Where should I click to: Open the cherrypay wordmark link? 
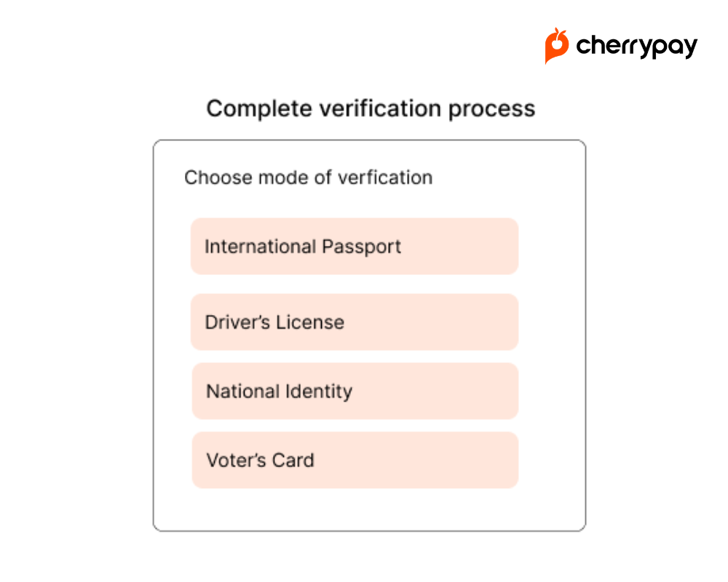636,47
